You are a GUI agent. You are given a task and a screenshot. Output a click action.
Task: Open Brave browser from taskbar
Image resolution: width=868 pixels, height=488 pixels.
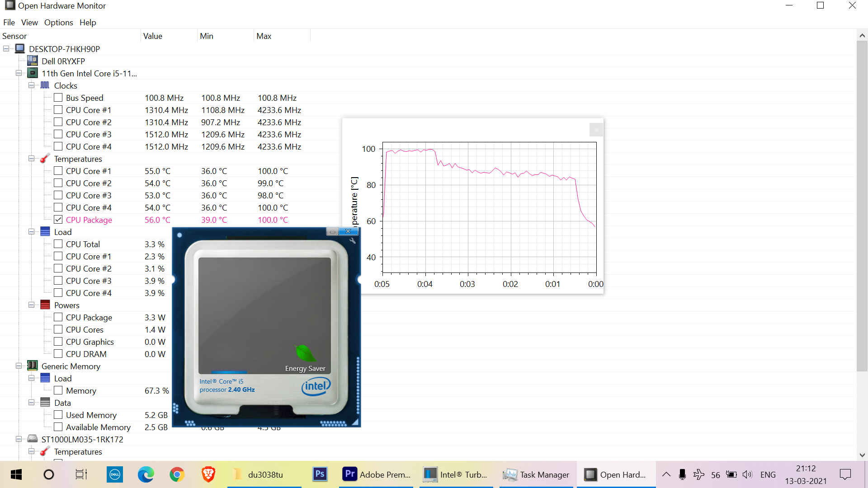208,474
